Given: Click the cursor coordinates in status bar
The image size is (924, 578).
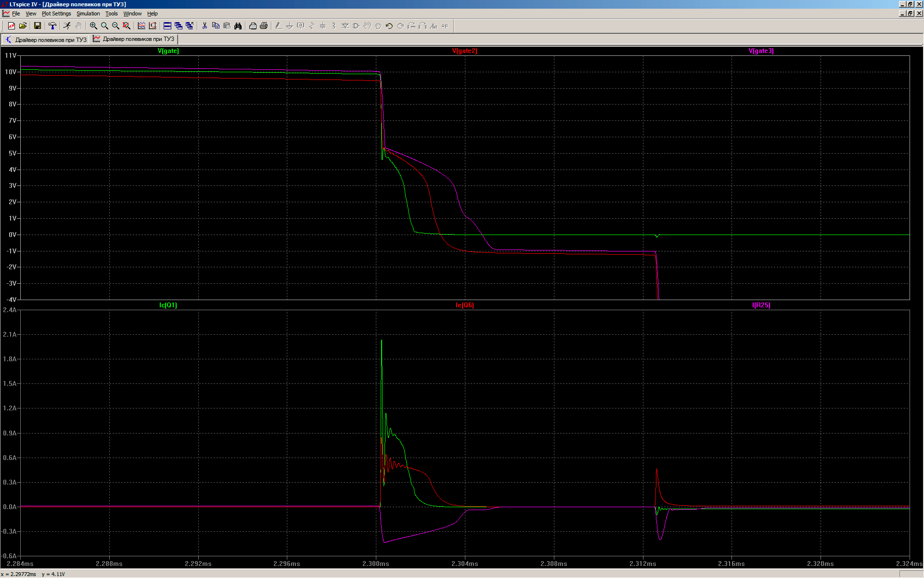Looking at the screenshot, I should coord(33,574).
